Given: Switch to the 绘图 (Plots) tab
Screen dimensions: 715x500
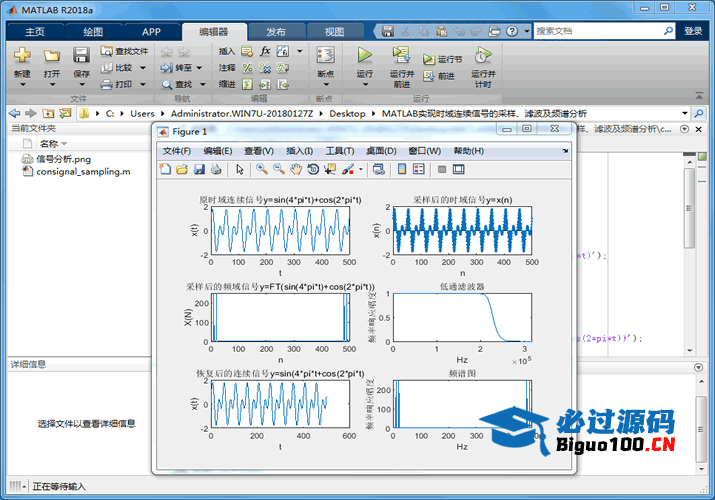Looking at the screenshot, I should click(93, 32).
